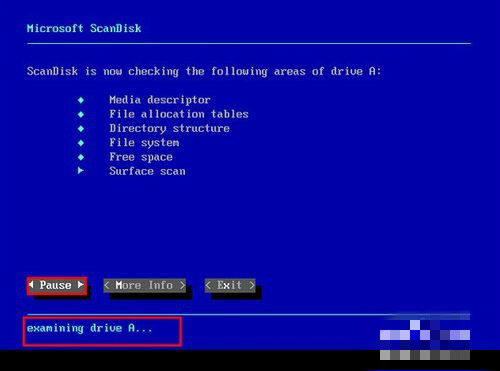Click the 'Directory structure' entry
The height and width of the screenshot is (371, 500).
[x=169, y=129]
